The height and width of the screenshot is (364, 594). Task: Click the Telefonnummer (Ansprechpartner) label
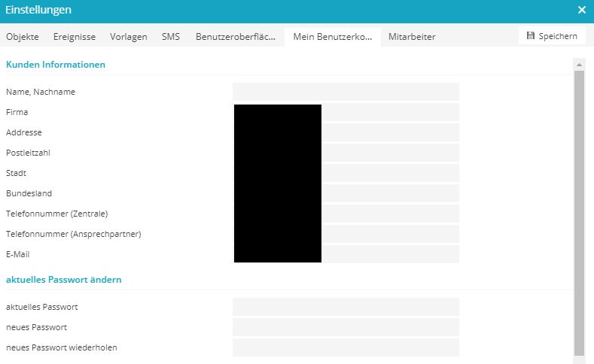(x=74, y=234)
